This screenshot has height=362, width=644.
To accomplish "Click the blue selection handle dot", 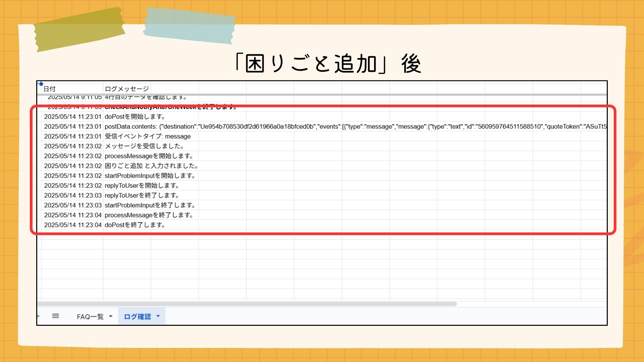I will pyautogui.click(x=41, y=84).
